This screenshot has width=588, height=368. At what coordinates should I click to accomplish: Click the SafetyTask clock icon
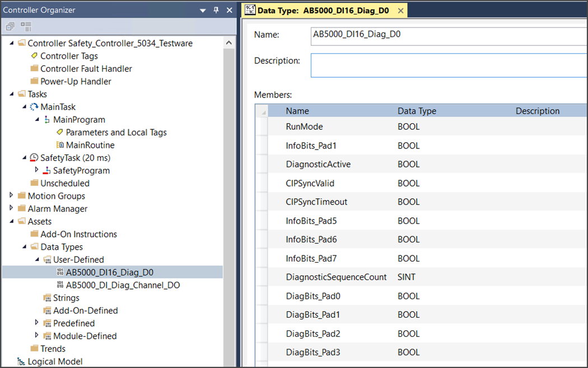coord(34,158)
